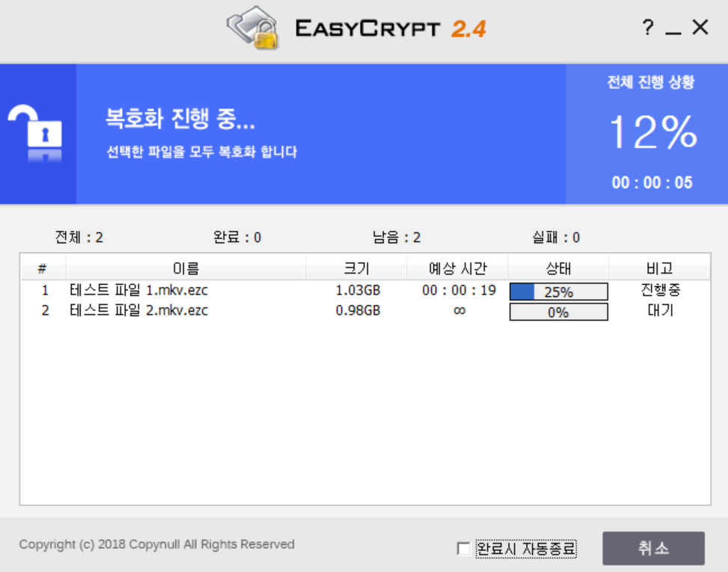Click the 실패 : 0 counter
The width and height of the screenshot is (728, 572).
click(556, 238)
